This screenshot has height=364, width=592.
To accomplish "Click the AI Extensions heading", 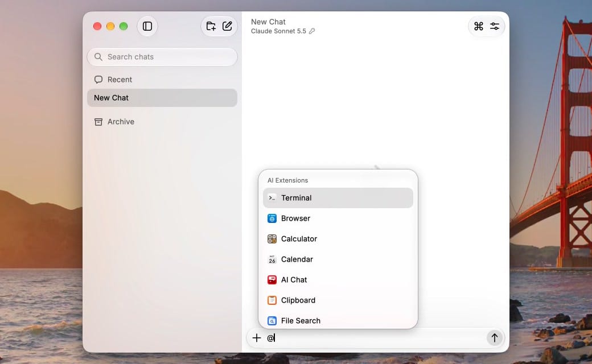I will pyautogui.click(x=287, y=180).
